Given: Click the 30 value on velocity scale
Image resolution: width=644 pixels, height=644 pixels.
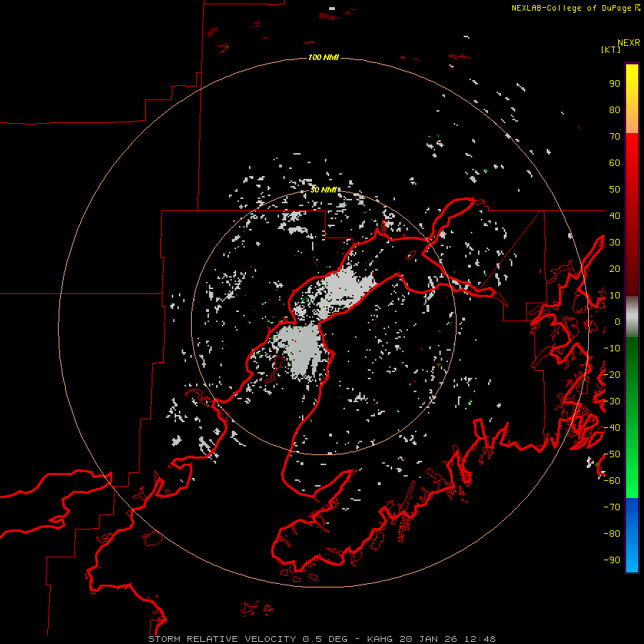Looking at the screenshot, I should point(615,243).
